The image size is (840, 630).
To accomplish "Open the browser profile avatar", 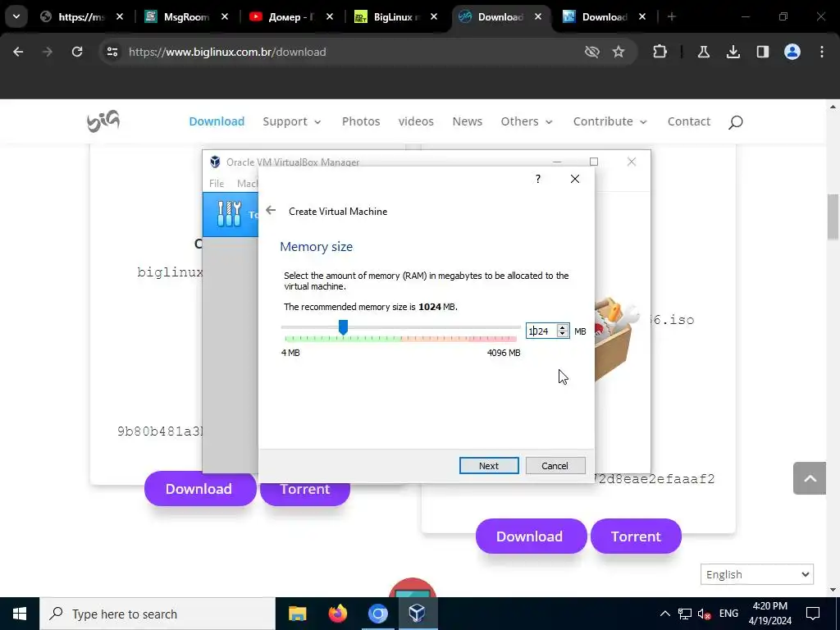I will pyautogui.click(x=792, y=52).
